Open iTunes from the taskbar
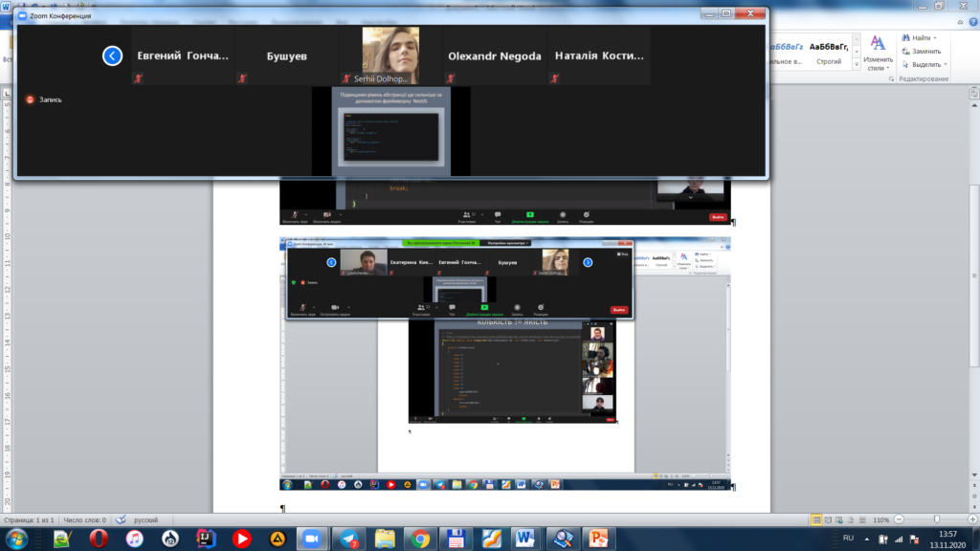This screenshot has height=551, width=980. (134, 539)
